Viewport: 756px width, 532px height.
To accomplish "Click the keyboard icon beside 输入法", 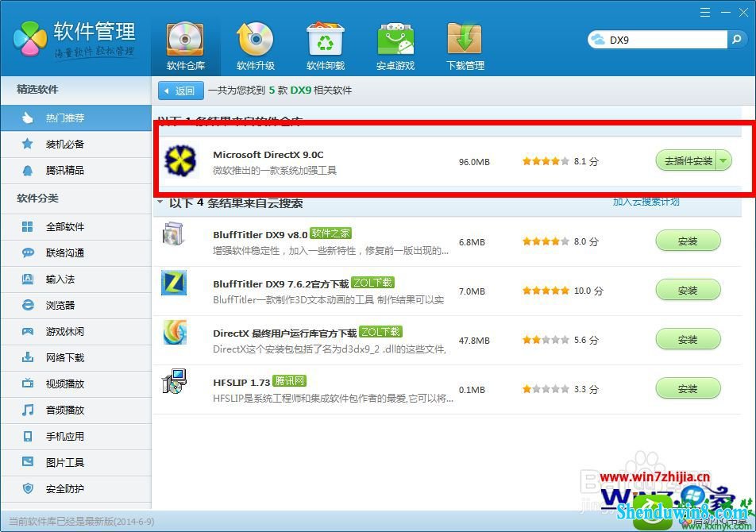I will [x=28, y=279].
